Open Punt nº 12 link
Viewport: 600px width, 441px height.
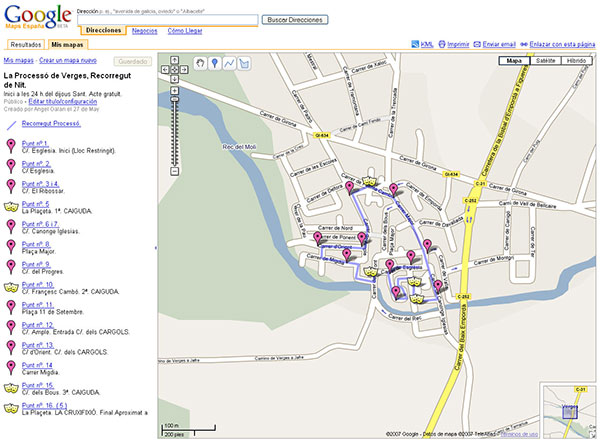(38, 325)
